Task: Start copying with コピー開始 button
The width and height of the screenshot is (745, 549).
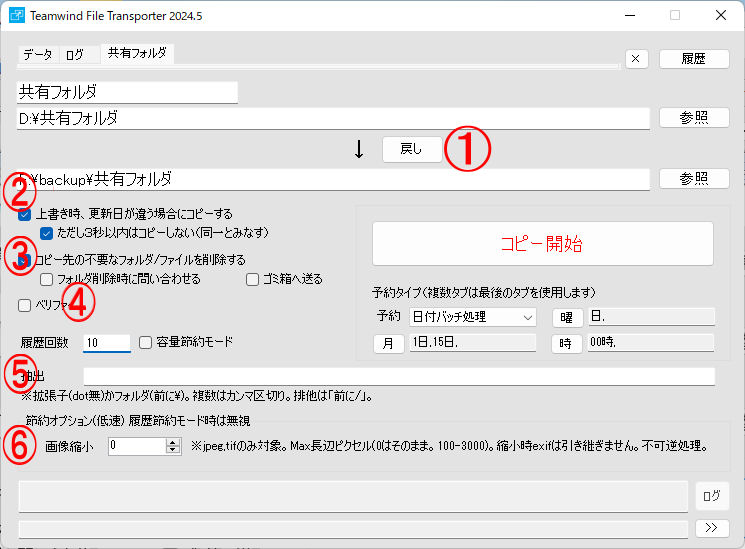Action: (542, 244)
